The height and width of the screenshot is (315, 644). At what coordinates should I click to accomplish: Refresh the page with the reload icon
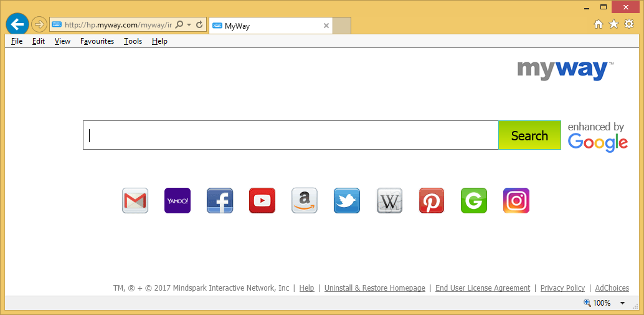point(199,25)
